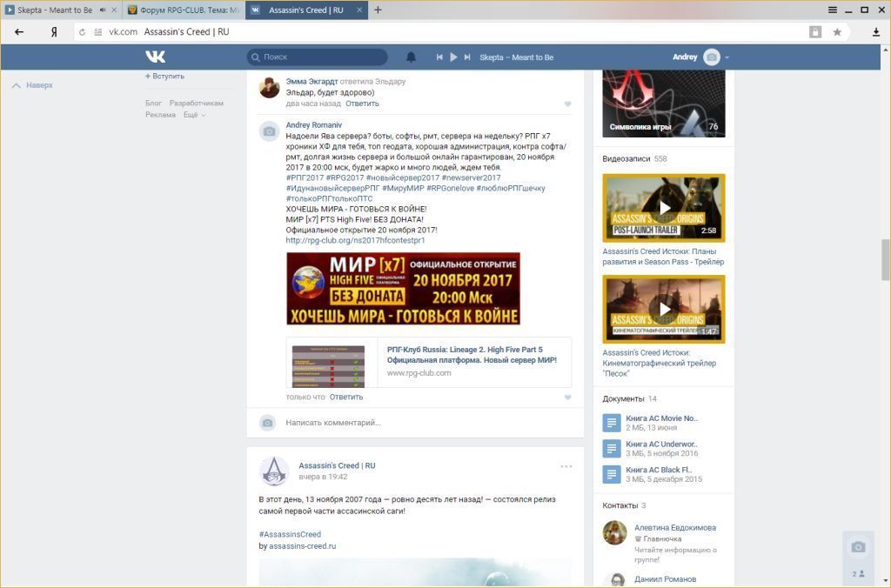Open the group logo avatar on post
The width and height of the screenshot is (891, 588).
[274, 471]
